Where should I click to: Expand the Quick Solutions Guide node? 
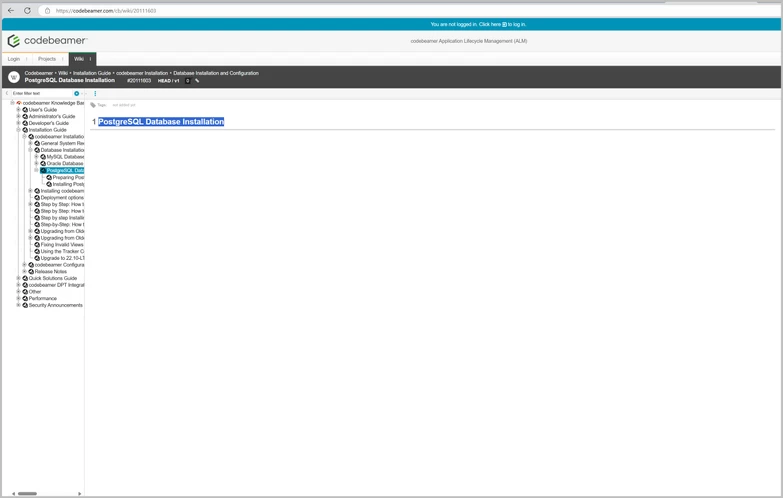(18, 278)
